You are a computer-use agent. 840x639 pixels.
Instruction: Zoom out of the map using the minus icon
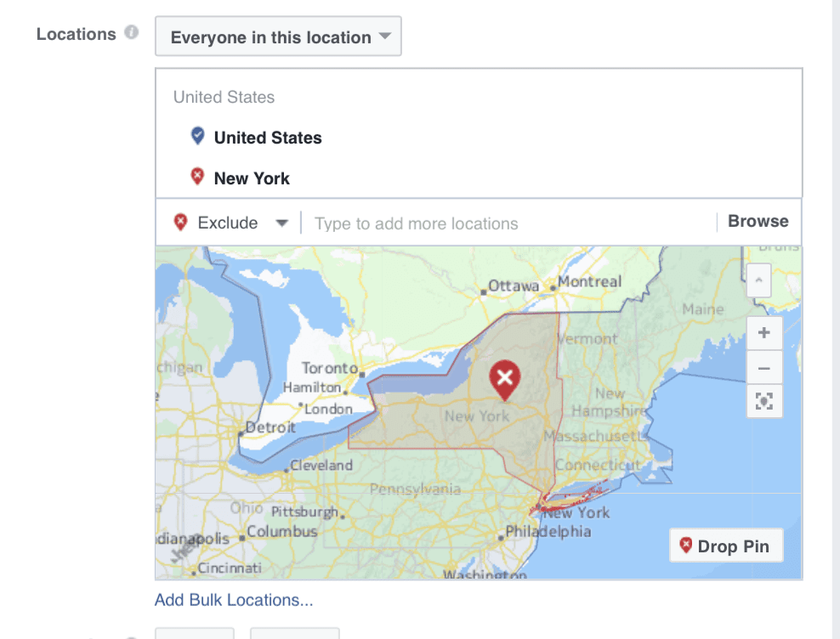point(763,367)
